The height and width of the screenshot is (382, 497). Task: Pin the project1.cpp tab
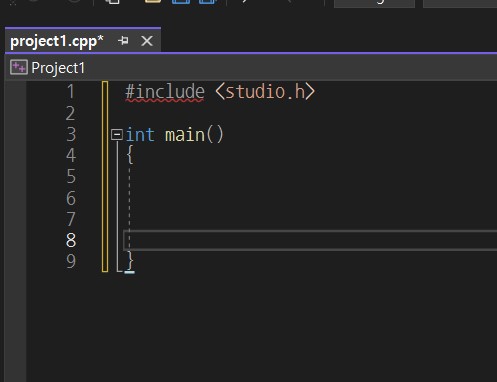123,41
